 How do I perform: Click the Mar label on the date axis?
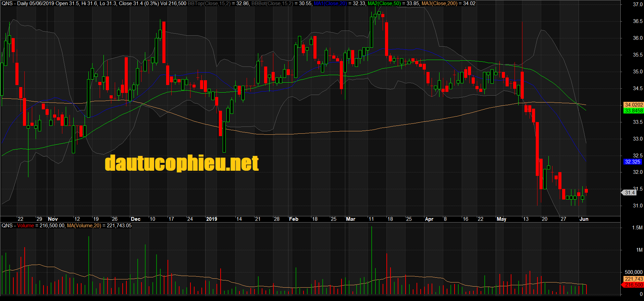(x=350, y=219)
